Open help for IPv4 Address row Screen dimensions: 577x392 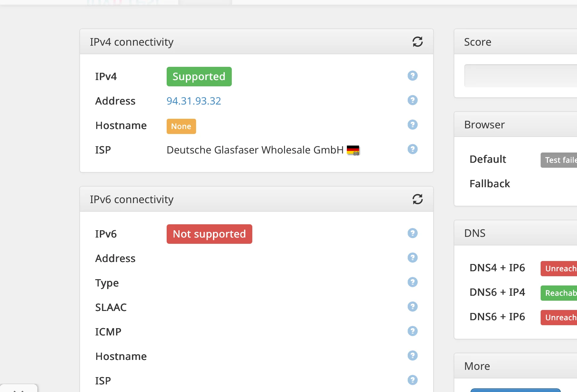(412, 100)
